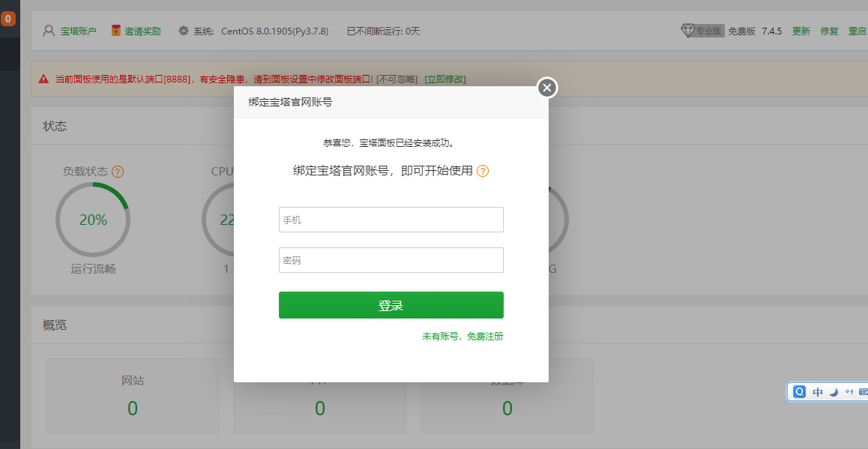
Task: Click the 专业版 badge
Action: 709,31
